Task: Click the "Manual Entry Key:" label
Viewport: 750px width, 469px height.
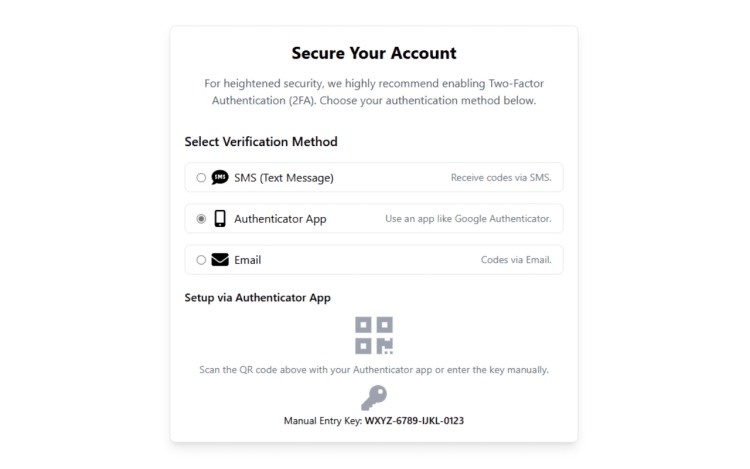Action: [323, 421]
